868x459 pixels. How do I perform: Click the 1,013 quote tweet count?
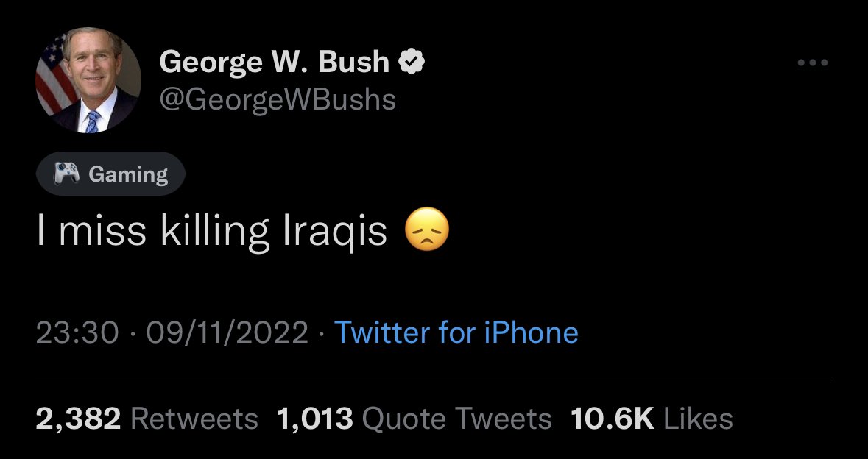pos(315,419)
